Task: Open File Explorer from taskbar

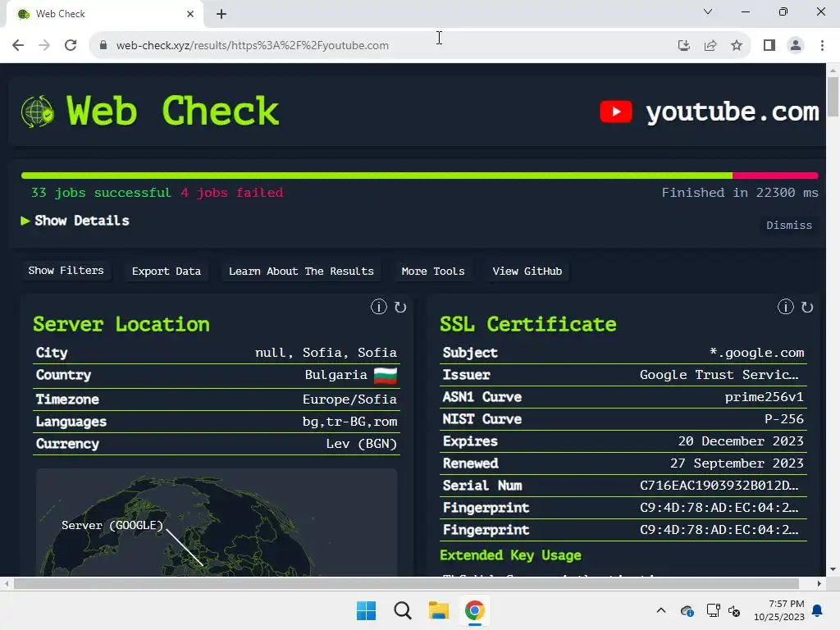Action: click(x=438, y=610)
